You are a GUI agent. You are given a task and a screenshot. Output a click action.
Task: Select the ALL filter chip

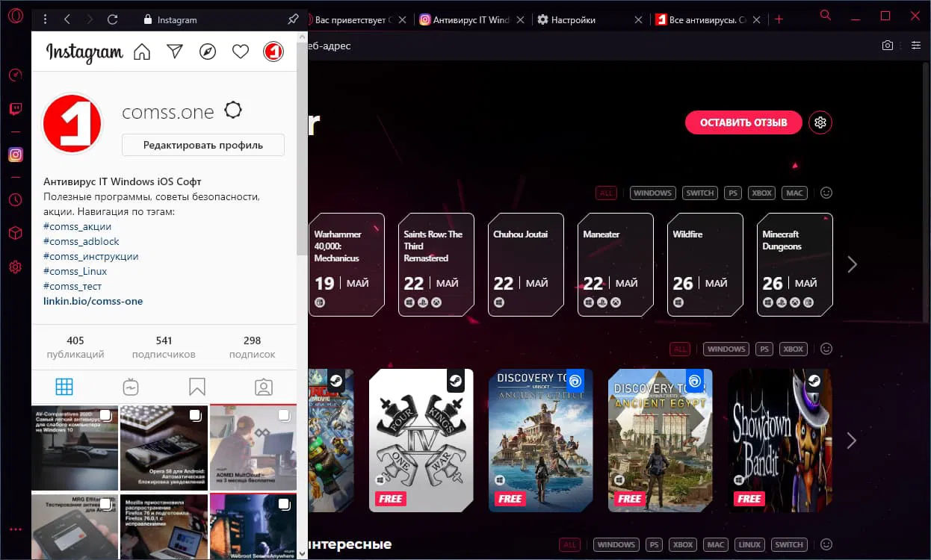point(606,193)
